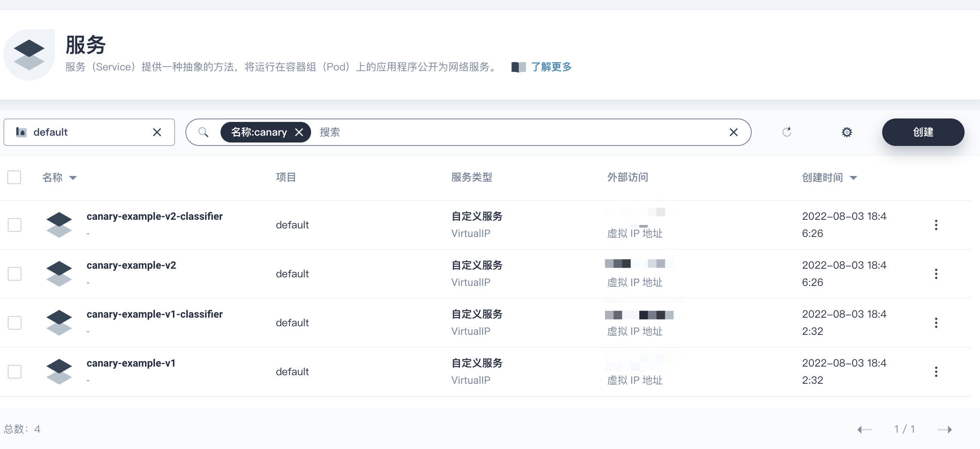Viewport: 980px width, 449px height.
Task: Select checkbox for canary-example-v2-classifier row
Action: [x=15, y=225]
